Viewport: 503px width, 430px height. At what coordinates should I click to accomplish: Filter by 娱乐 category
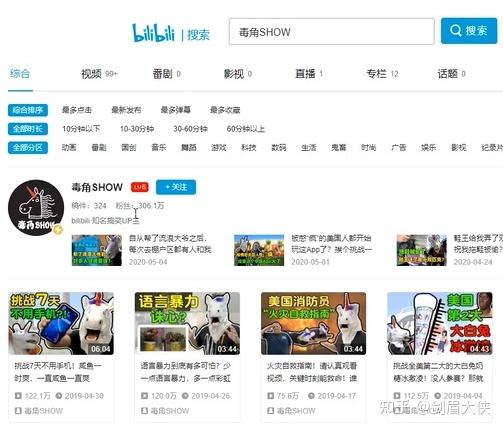tap(429, 147)
